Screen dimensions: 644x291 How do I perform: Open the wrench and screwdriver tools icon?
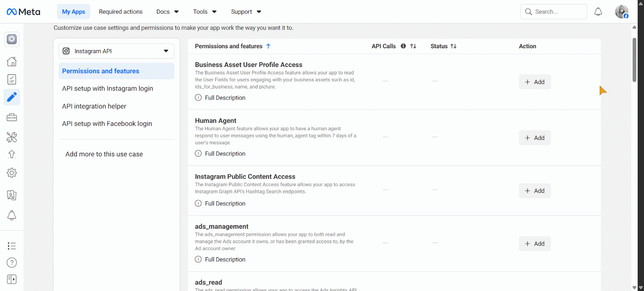pos(12,137)
